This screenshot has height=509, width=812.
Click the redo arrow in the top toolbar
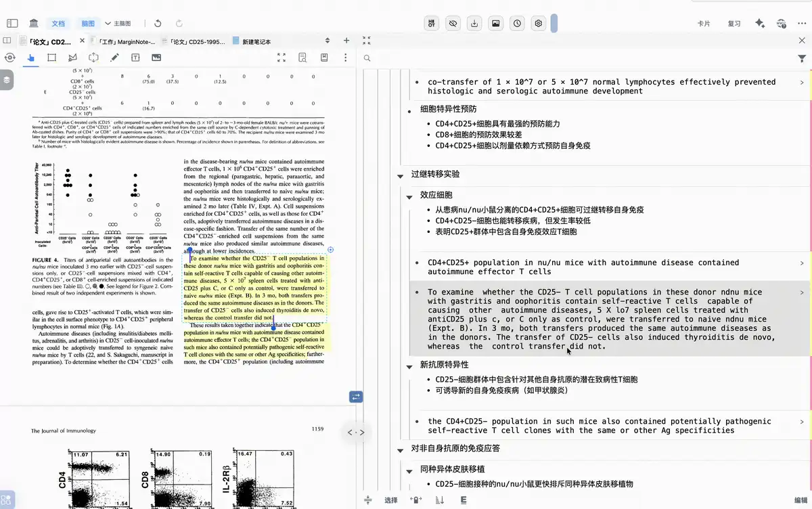[x=179, y=24]
